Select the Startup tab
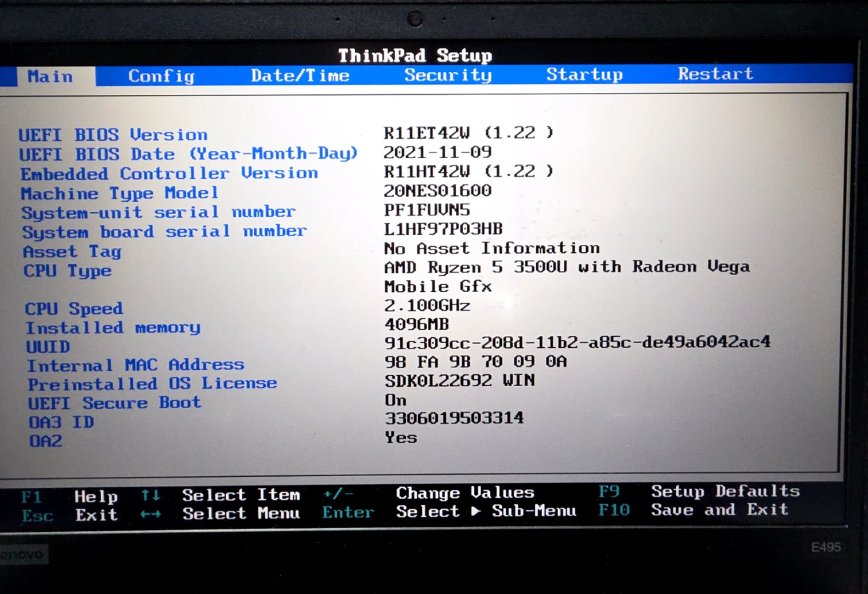The height and width of the screenshot is (594, 868). point(584,74)
